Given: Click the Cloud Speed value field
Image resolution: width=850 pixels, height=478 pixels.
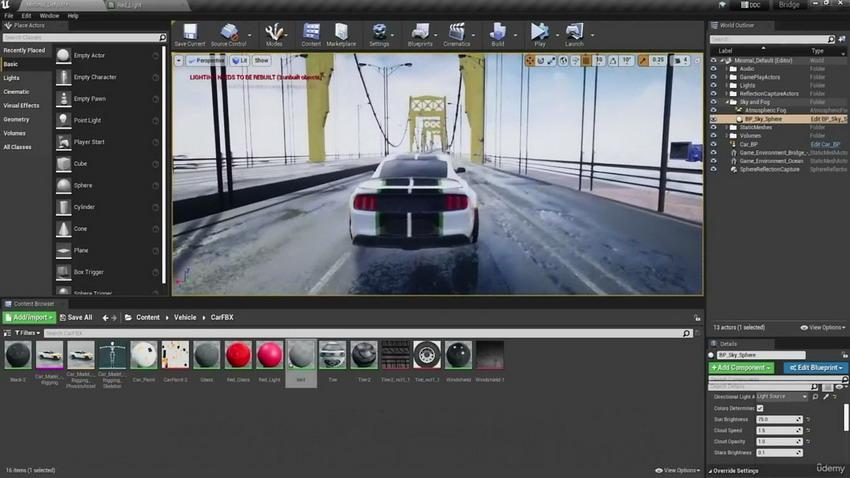Looking at the screenshot, I should click(x=778, y=430).
